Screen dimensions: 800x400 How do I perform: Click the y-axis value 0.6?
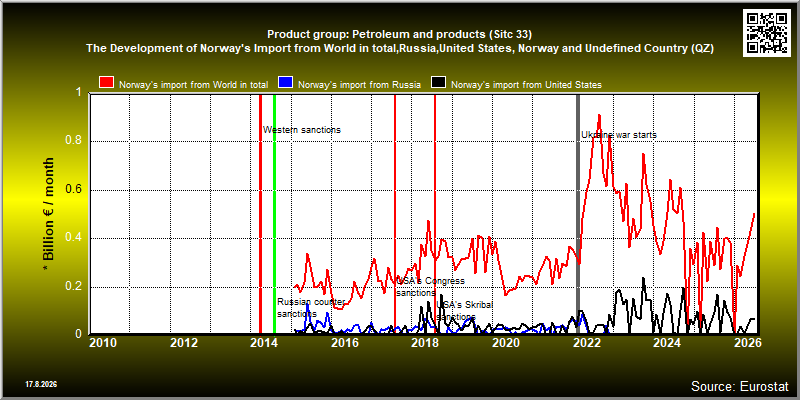click(74, 190)
